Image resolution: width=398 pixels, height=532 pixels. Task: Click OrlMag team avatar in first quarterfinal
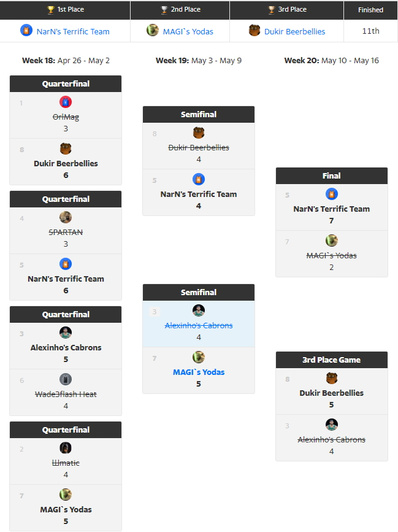(66, 102)
